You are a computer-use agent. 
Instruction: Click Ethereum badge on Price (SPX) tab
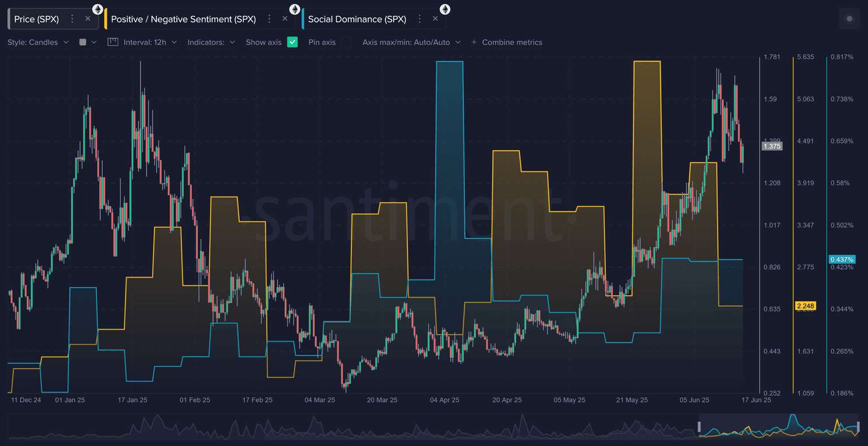point(98,9)
